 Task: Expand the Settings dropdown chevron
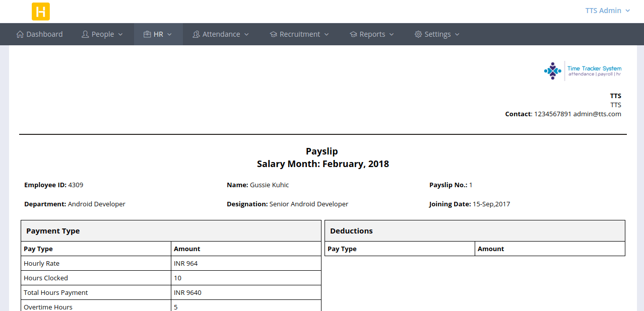[x=458, y=34]
